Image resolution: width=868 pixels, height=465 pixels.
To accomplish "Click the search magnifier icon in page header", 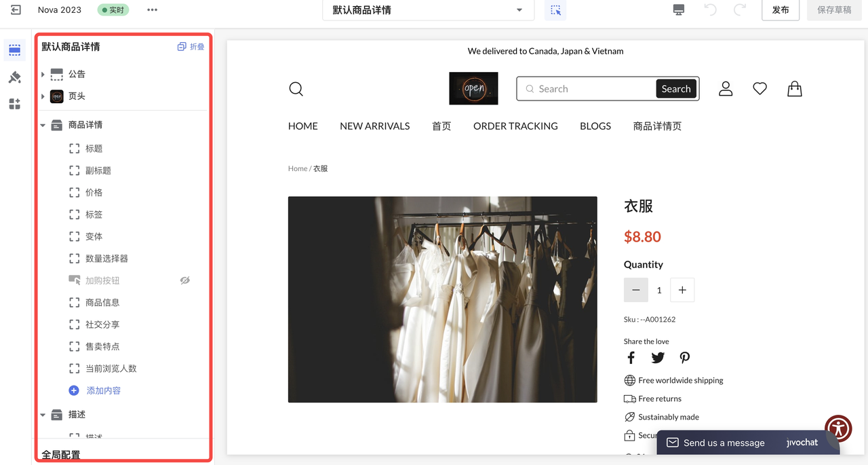I will tap(296, 88).
